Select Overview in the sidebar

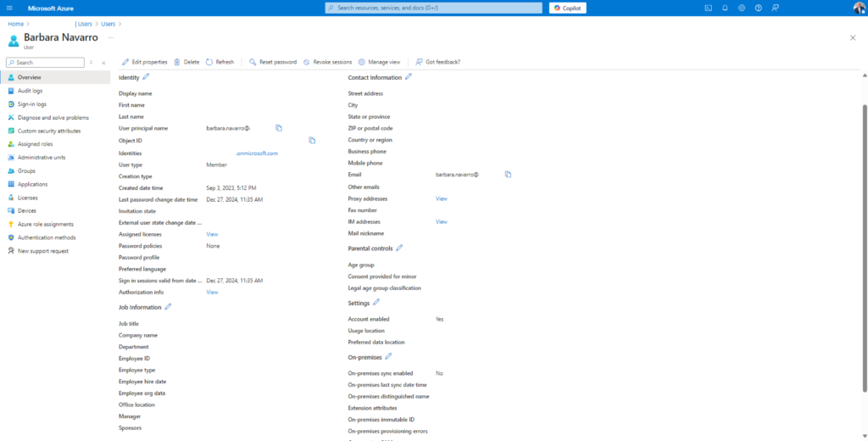point(55,77)
